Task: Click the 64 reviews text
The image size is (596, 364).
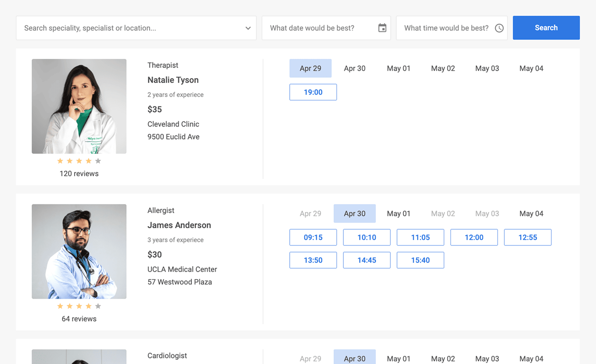Action: pyautogui.click(x=79, y=319)
